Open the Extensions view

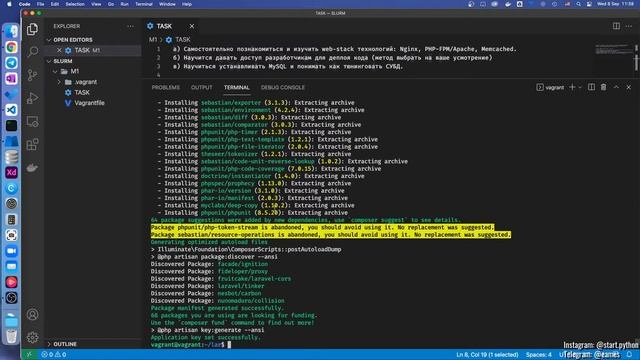tap(32, 144)
